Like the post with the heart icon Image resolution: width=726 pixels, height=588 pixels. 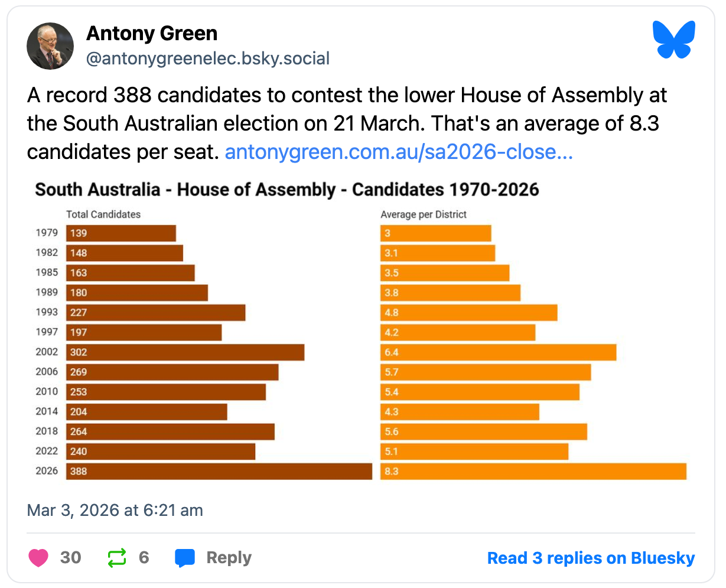point(38,558)
